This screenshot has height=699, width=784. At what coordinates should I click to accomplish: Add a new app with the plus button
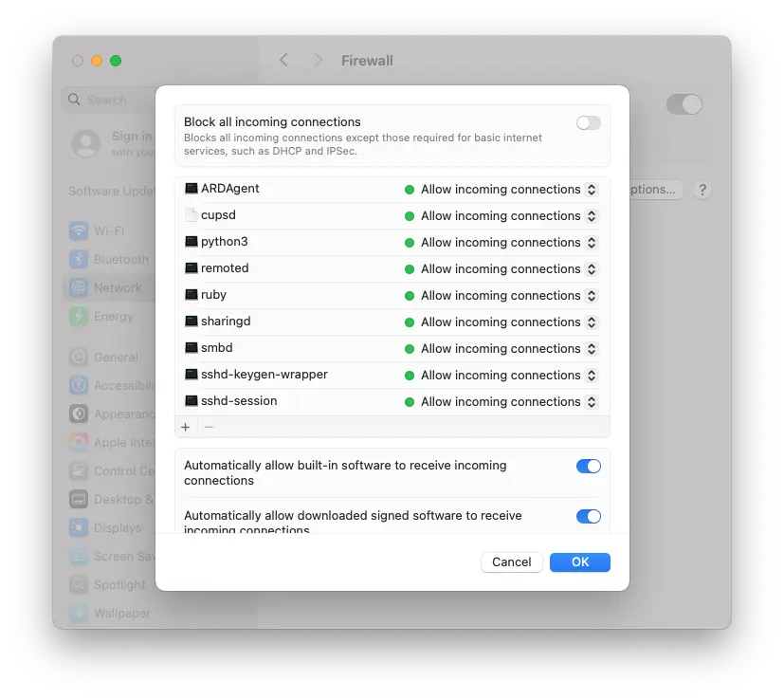click(186, 427)
